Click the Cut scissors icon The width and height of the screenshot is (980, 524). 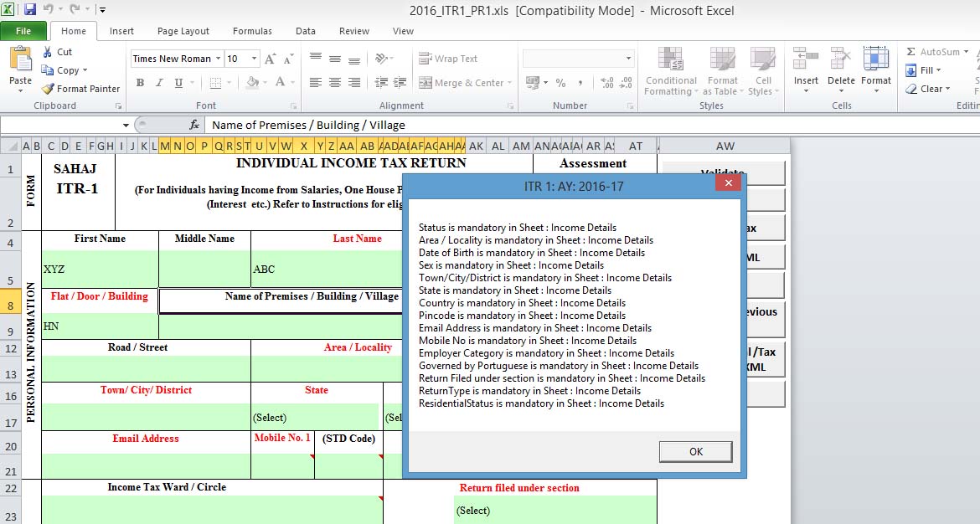[x=48, y=52]
